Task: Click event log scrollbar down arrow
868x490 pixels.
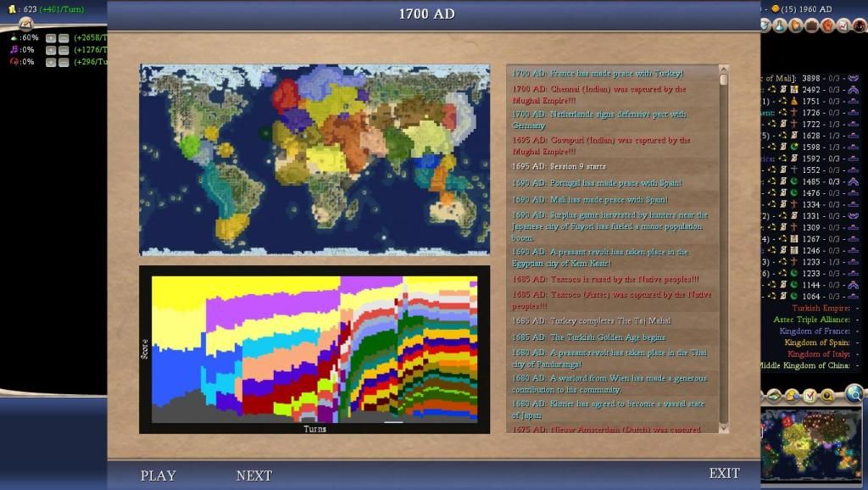Action: [x=724, y=429]
